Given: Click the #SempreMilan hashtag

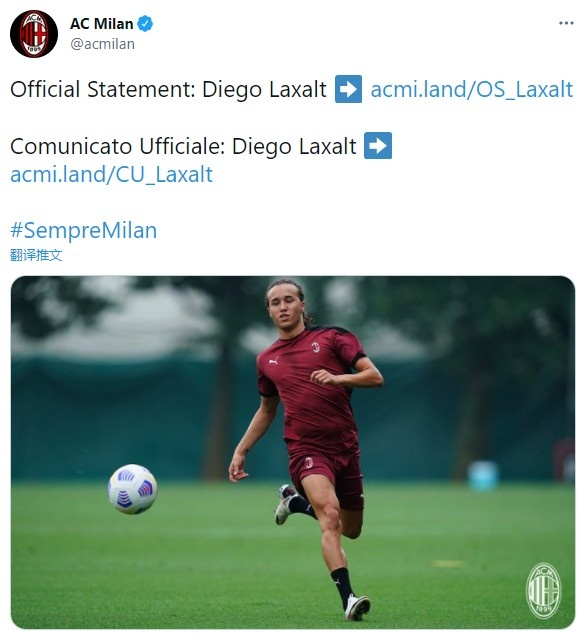Looking at the screenshot, I should [x=83, y=230].
